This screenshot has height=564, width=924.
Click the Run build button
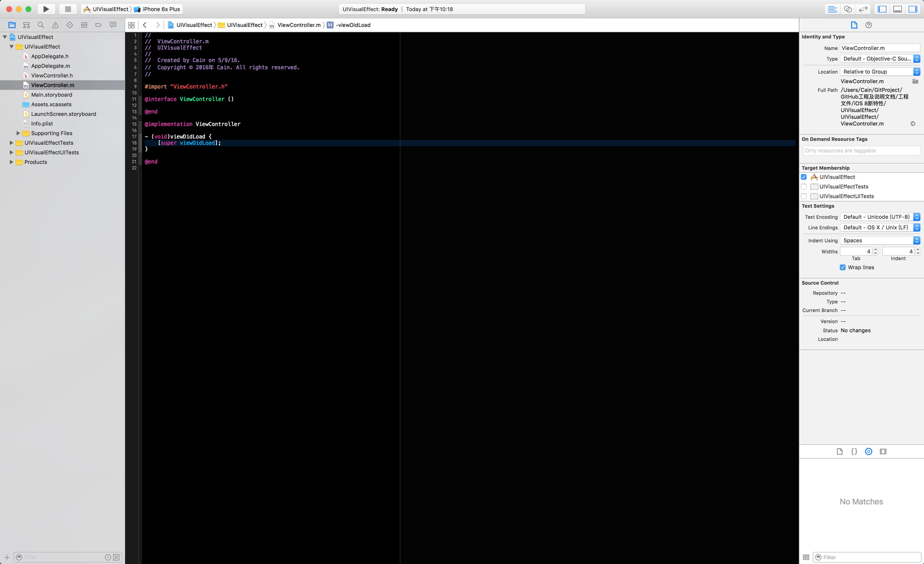(46, 9)
